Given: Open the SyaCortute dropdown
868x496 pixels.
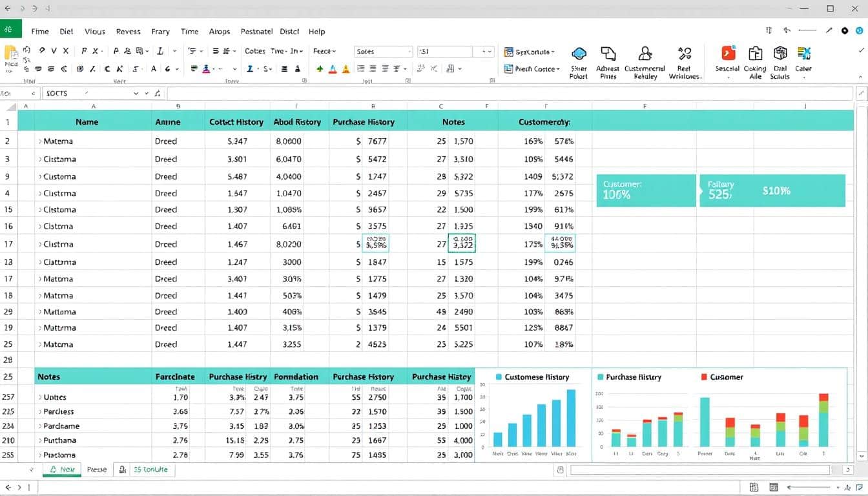Looking at the screenshot, I should (530, 52).
